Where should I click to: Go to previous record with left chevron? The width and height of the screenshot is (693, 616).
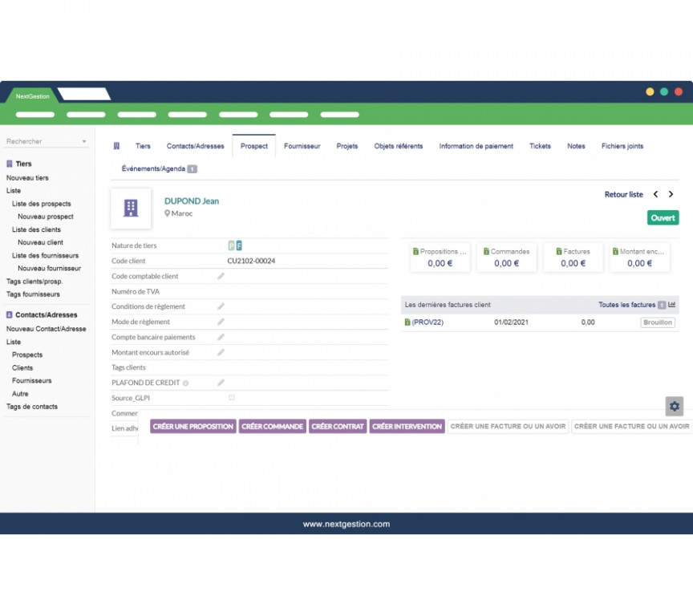[x=656, y=194]
